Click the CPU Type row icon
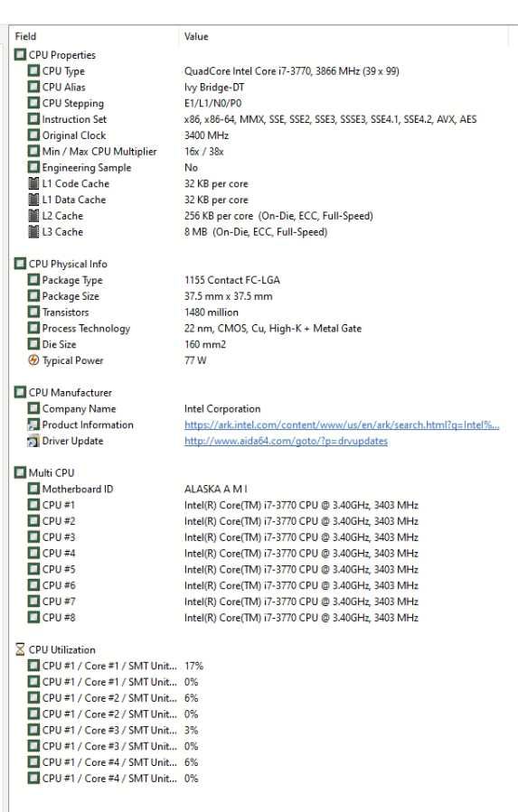Viewport: 518px width, 812px height. (33, 70)
